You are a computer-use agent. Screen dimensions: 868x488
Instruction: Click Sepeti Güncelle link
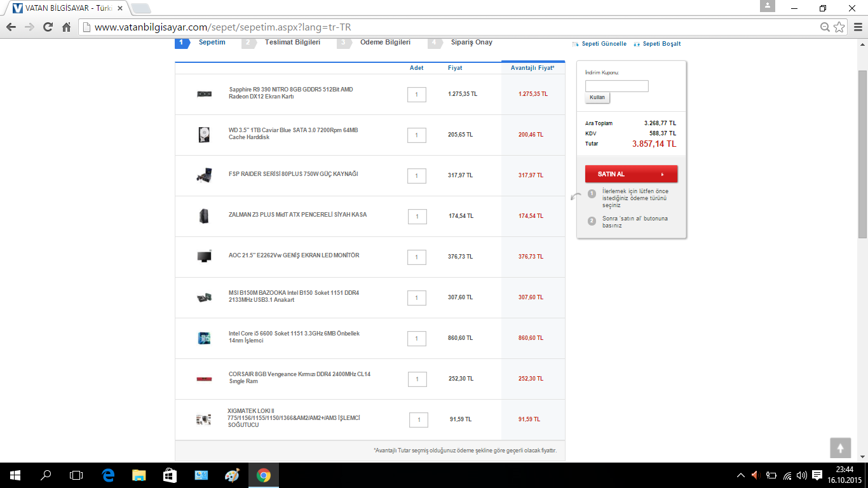pyautogui.click(x=604, y=44)
